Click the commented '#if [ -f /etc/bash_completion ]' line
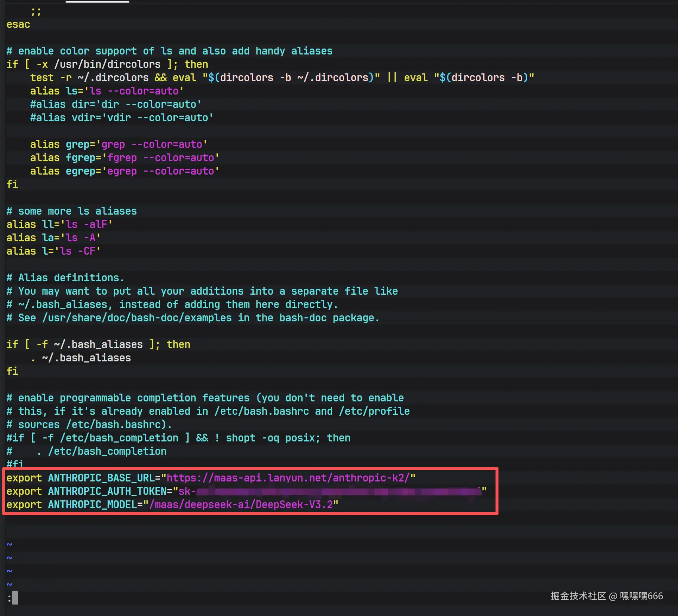Screen dimensions: 678x616 point(178,438)
